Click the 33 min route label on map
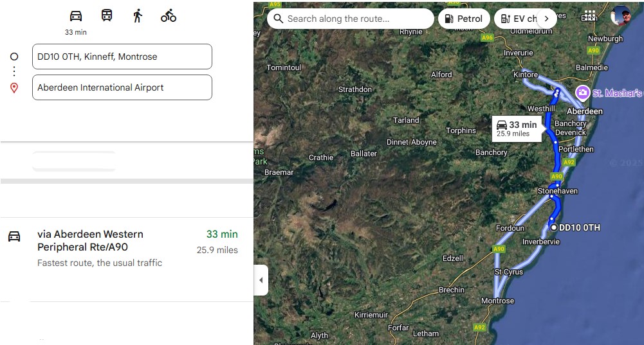This screenshot has width=644, height=345. coord(516,128)
